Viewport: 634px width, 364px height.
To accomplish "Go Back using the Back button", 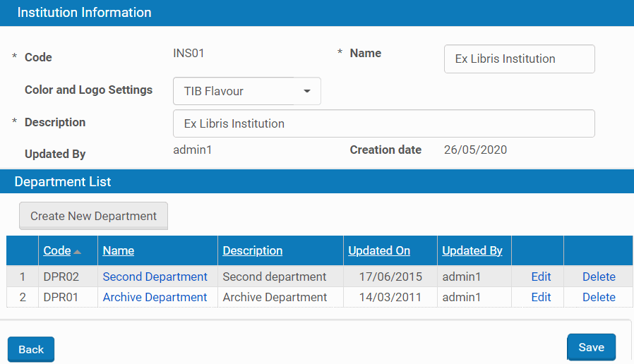I will [x=31, y=349].
